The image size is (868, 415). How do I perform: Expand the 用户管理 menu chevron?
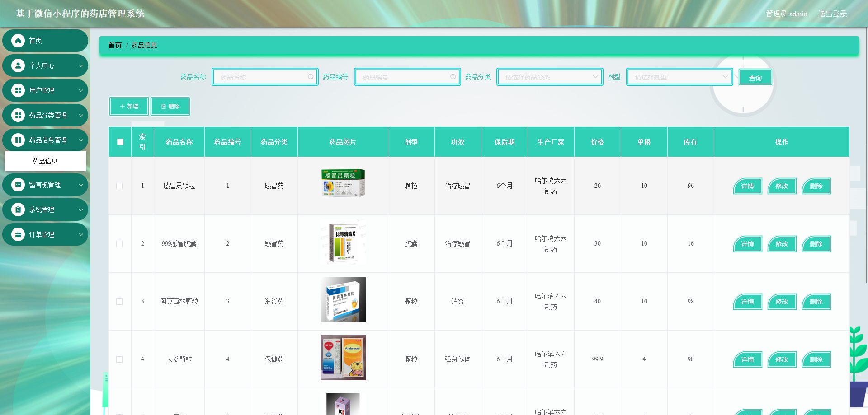pos(81,90)
